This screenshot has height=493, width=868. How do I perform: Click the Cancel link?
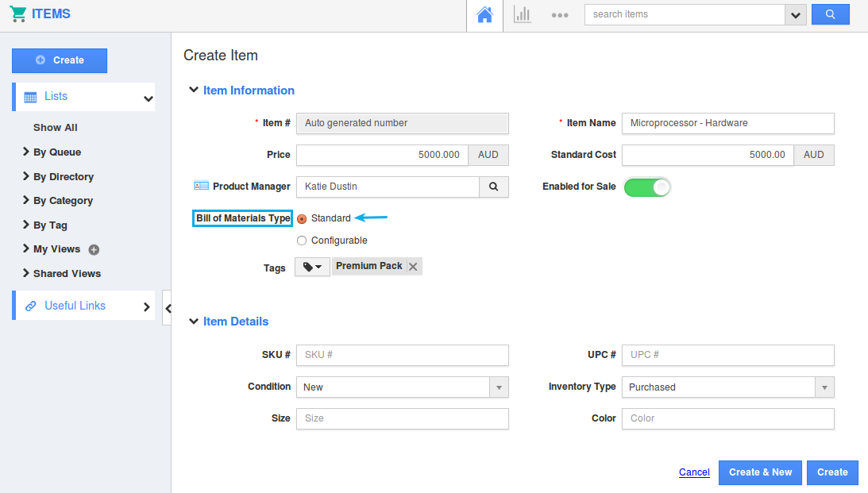point(694,472)
